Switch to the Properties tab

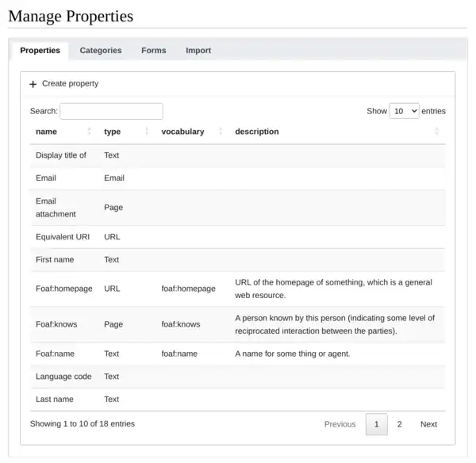tap(40, 50)
